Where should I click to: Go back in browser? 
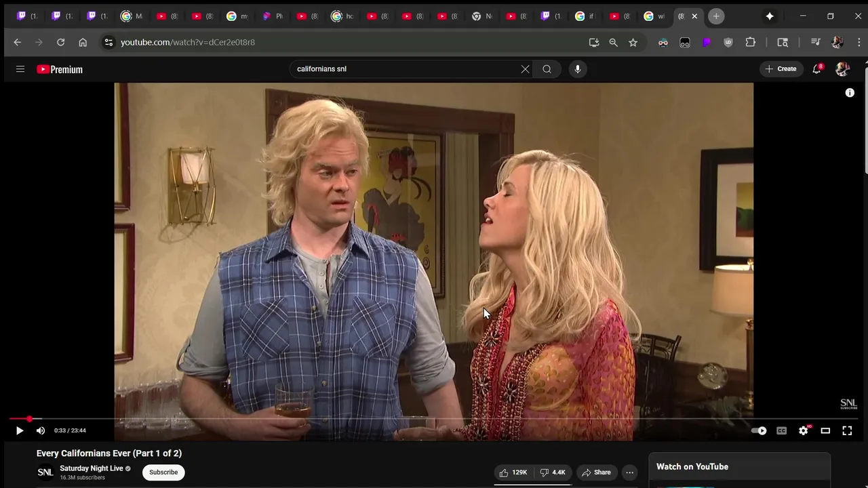(18, 42)
